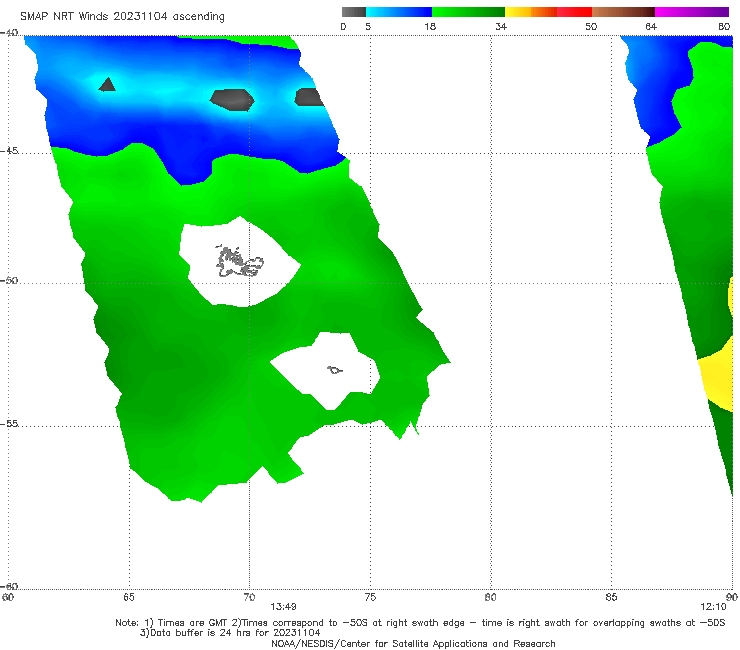This screenshot has width=740, height=650.
Task: Click the note line 'Data buffer is 24 hrs'
Action: (230, 633)
